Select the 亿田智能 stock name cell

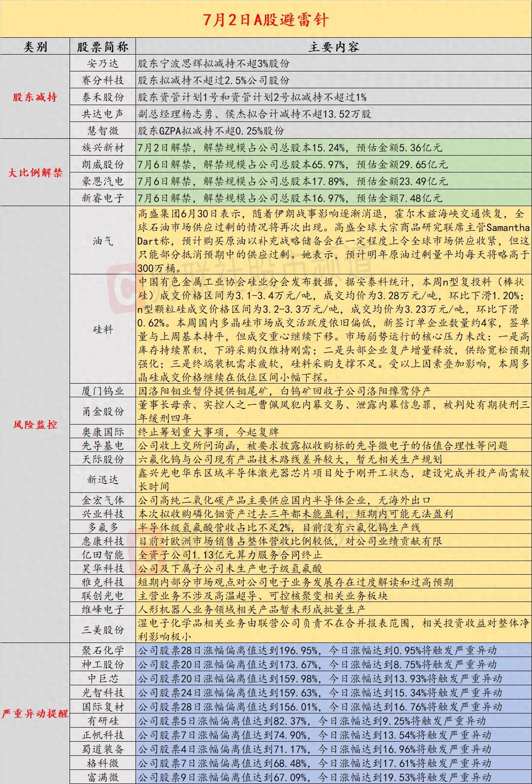point(103,555)
